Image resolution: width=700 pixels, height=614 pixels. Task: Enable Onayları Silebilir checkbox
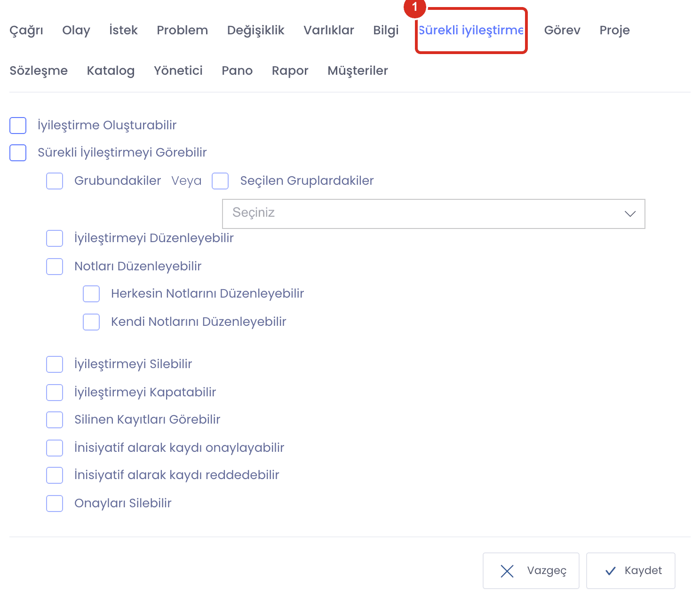click(x=55, y=504)
